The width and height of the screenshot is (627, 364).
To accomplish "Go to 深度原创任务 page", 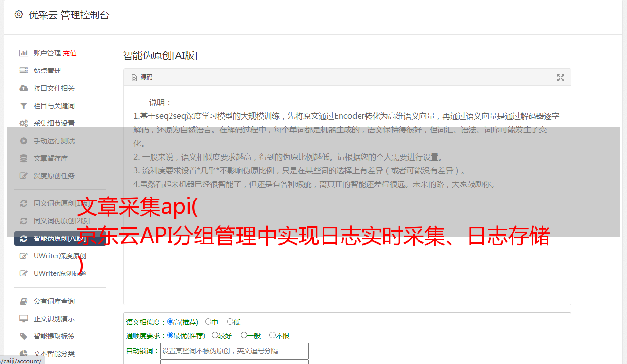I will pos(54,176).
